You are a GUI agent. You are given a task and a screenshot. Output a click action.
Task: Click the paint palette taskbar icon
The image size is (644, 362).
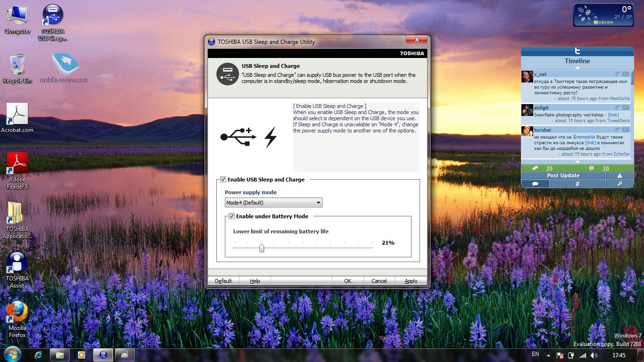pos(125,355)
